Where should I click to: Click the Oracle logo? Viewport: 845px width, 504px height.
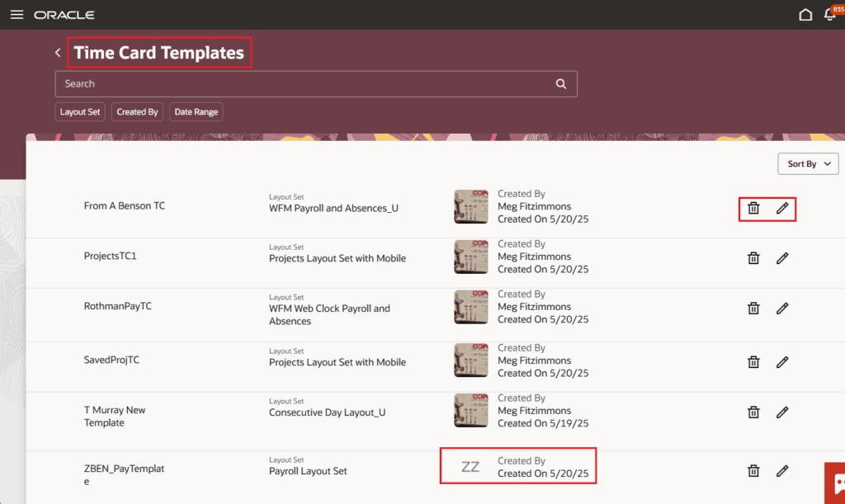pyautogui.click(x=64, y=15)
